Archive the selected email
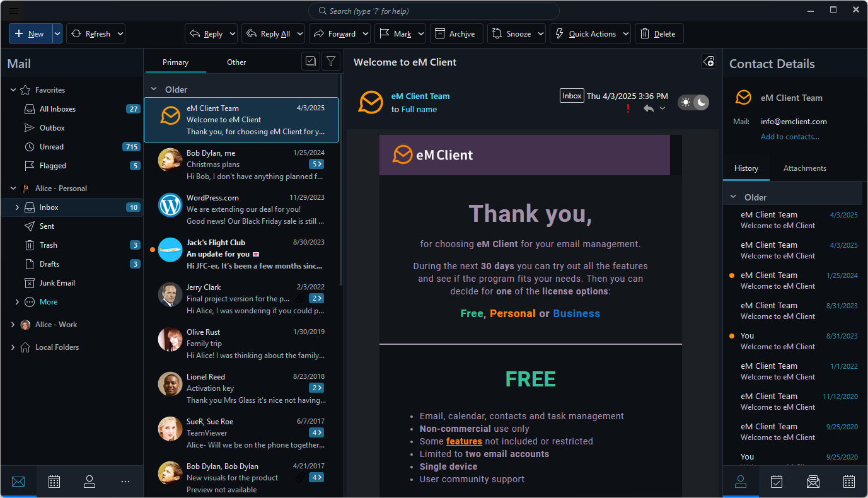Screen dimensions: 868x498 456,34
